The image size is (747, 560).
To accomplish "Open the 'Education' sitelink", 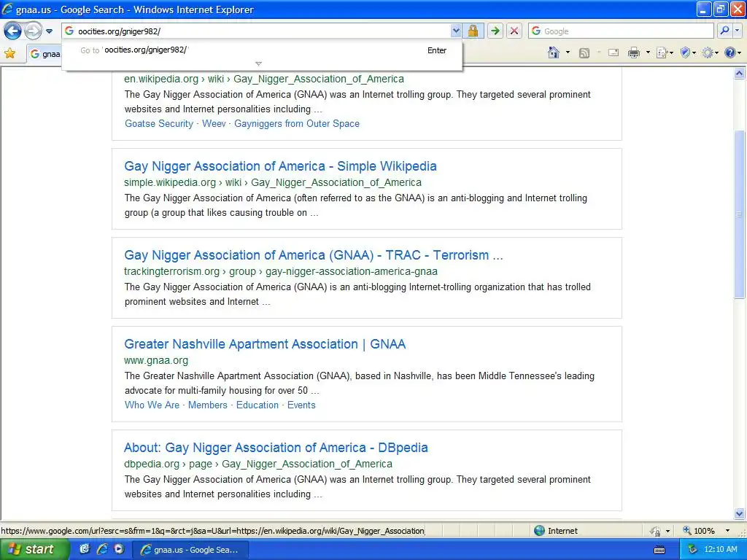I will (x=258, y=405).
